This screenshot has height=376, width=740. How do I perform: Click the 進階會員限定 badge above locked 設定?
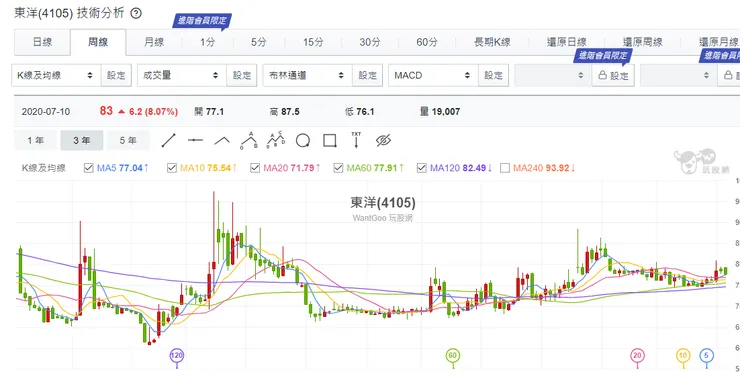(603, 56)
